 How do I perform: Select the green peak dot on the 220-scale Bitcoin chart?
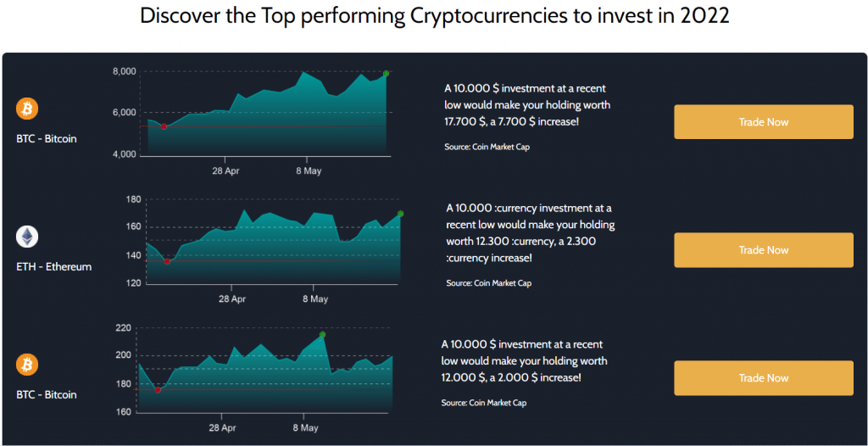[x=322, y=335]
